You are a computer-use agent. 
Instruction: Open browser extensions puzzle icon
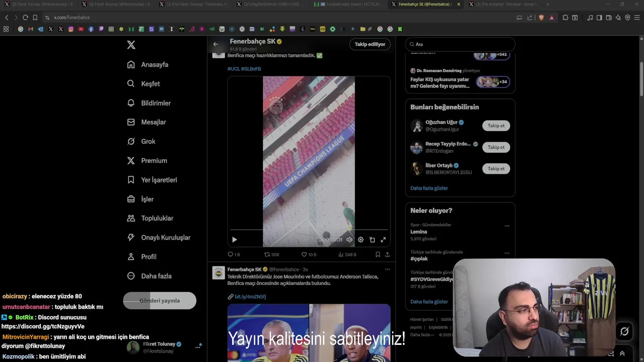point(566,18)
